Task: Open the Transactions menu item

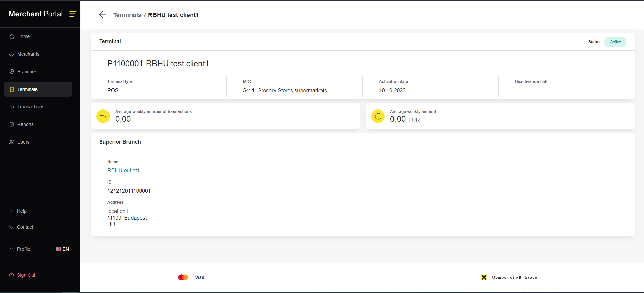Action: click(x=38, y=107)
